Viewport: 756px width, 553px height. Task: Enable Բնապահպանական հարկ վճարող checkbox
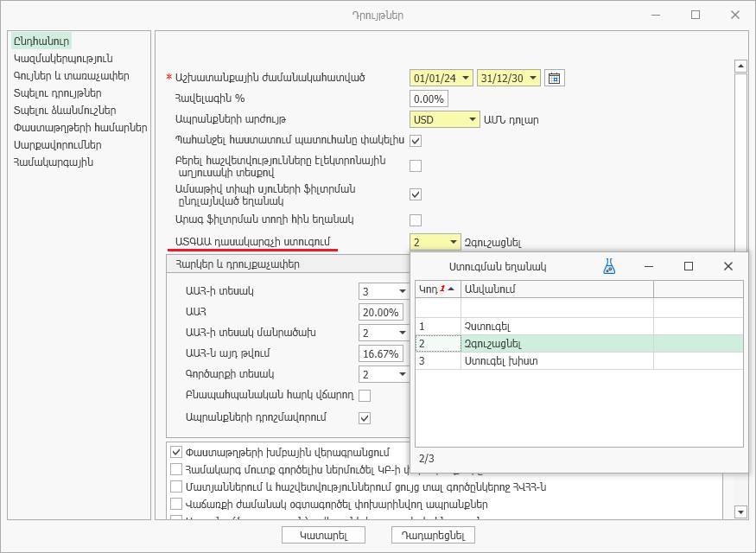click(x=365, y=396)
